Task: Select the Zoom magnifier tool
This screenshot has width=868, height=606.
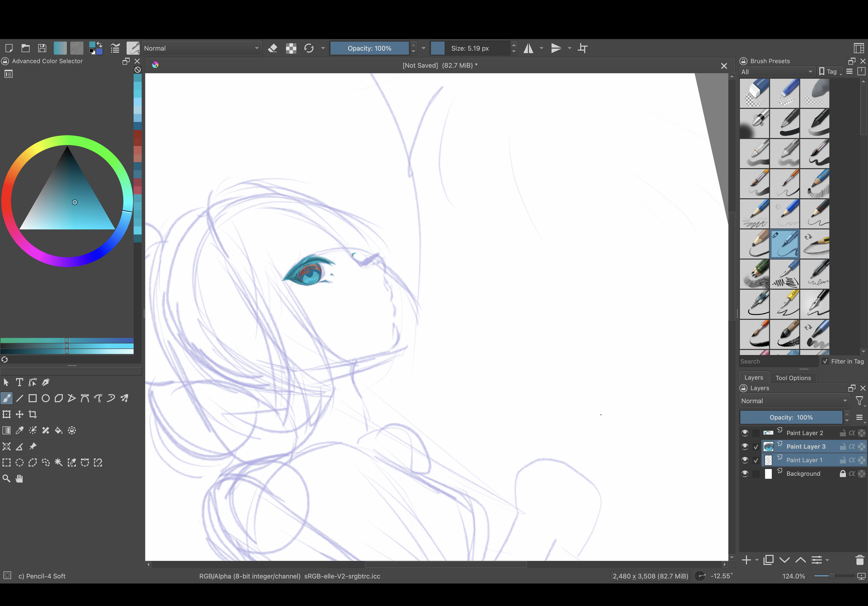Action: click(x=7, y=479)
